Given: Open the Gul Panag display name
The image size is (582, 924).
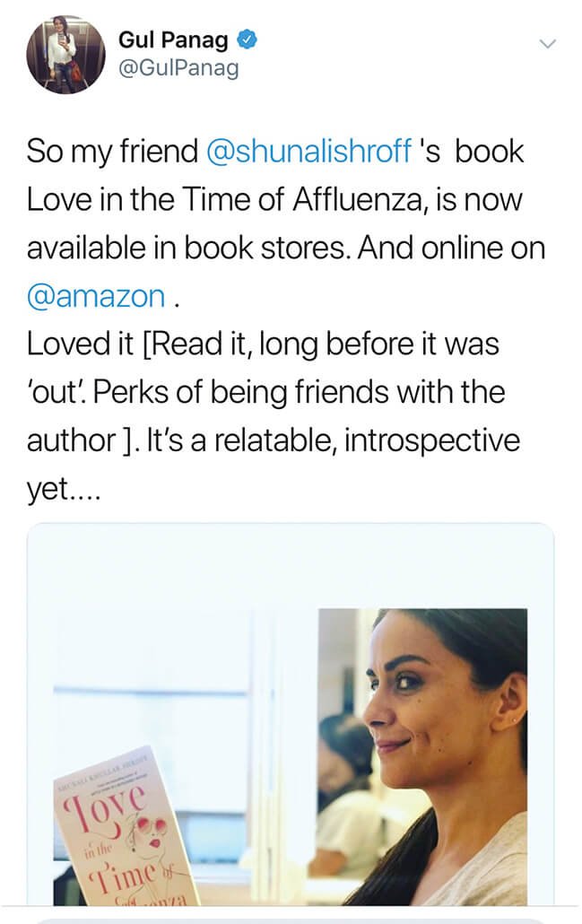Looking at the screenshot, I should coord(174,40).
